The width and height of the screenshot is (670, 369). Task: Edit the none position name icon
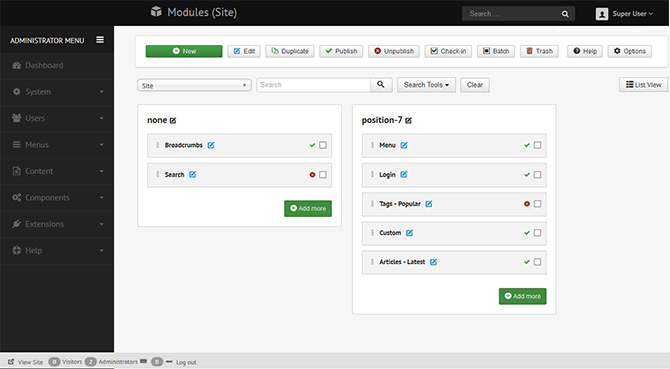(x=173, y=121)
